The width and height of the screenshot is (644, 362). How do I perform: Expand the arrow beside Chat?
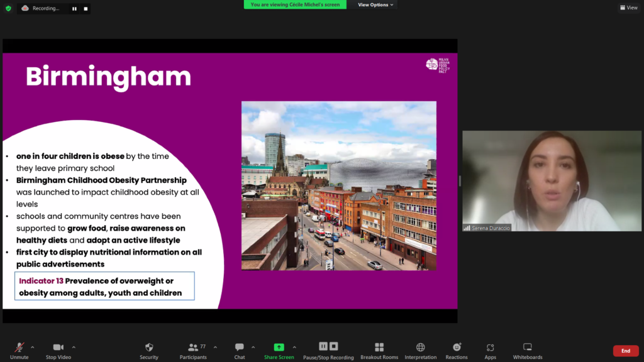tap(253, 347)
